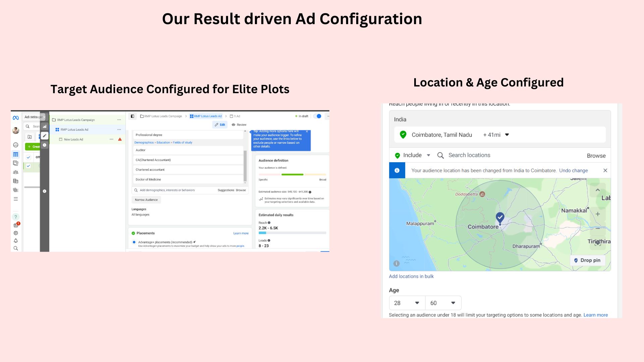
Task: Close the blue audience tip popup
Action: click(x=307, y=131)
